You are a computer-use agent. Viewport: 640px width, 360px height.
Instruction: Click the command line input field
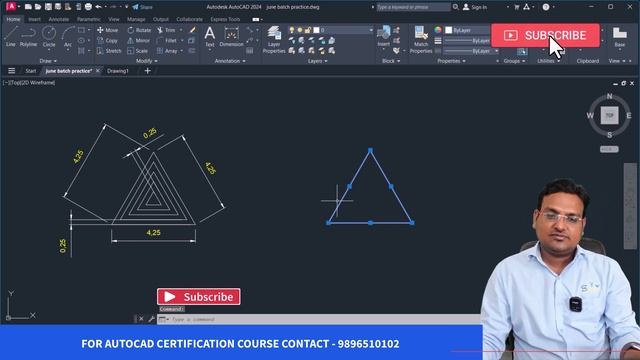[318, 319]
